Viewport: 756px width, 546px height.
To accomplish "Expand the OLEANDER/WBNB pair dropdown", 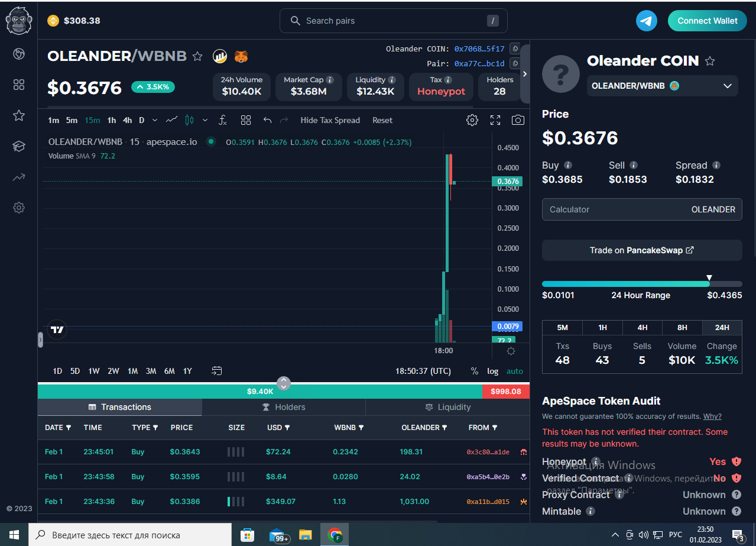I will tap(727, 86).
